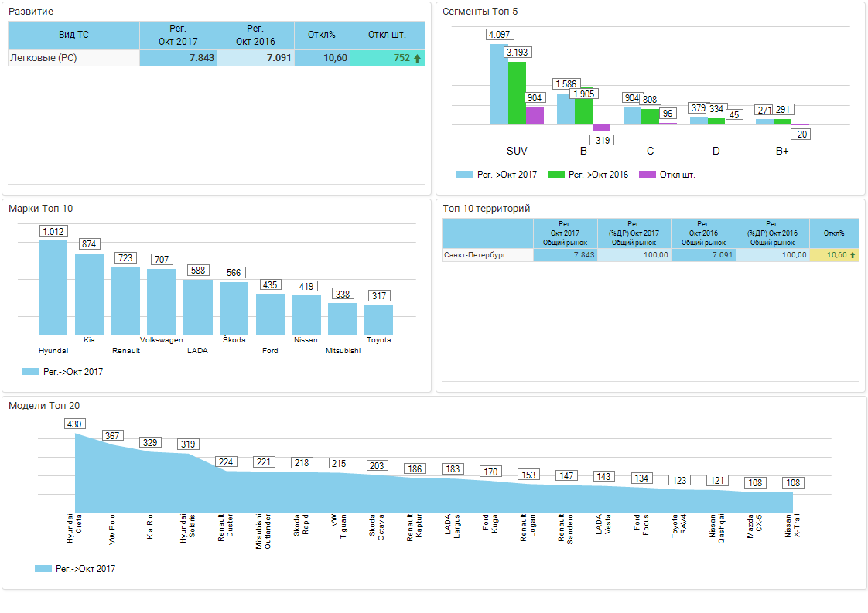Select the blue SUV bar showing 4.097
868x613 pixels.
point(499,84)
